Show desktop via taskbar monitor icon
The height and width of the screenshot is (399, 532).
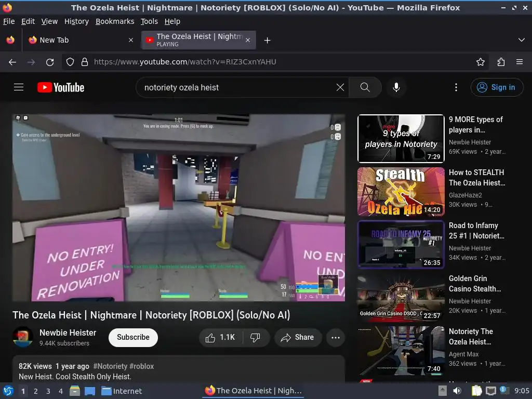90,391
